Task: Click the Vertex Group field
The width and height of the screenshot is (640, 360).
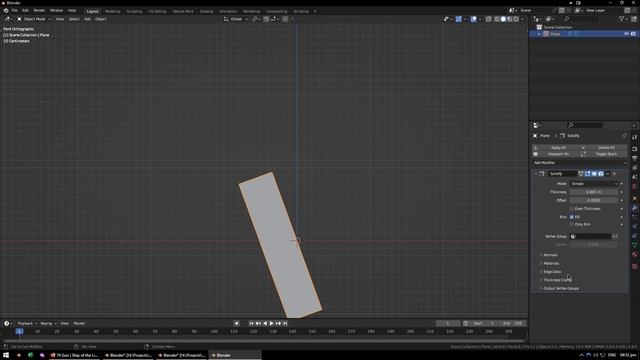Action: click(591, 237)
